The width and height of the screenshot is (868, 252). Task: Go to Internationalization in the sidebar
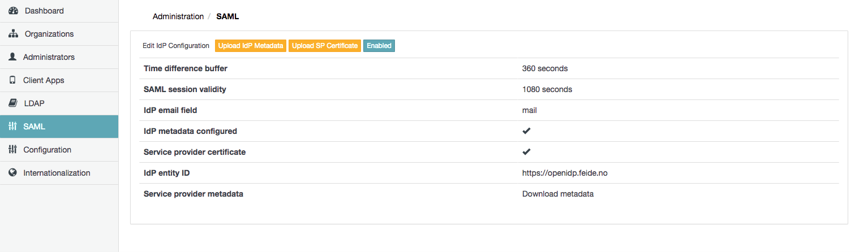click(57, 173)
